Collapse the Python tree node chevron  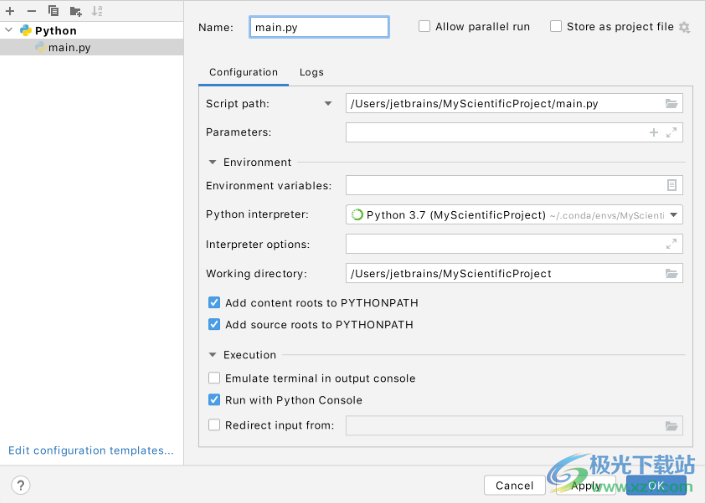9,30
